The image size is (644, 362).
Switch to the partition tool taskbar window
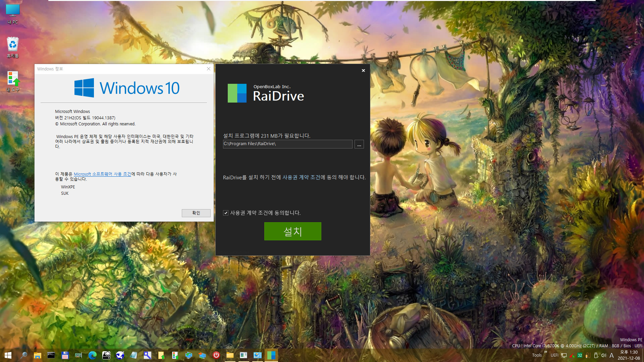click(258, 355)
